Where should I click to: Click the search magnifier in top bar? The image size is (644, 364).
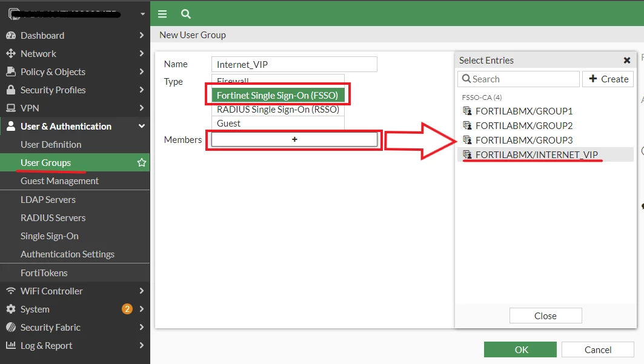[185, 14]
